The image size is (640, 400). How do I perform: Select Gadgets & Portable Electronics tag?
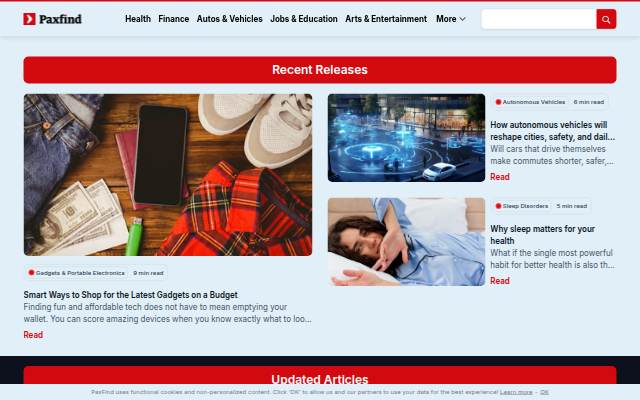[x=76, y=273]
